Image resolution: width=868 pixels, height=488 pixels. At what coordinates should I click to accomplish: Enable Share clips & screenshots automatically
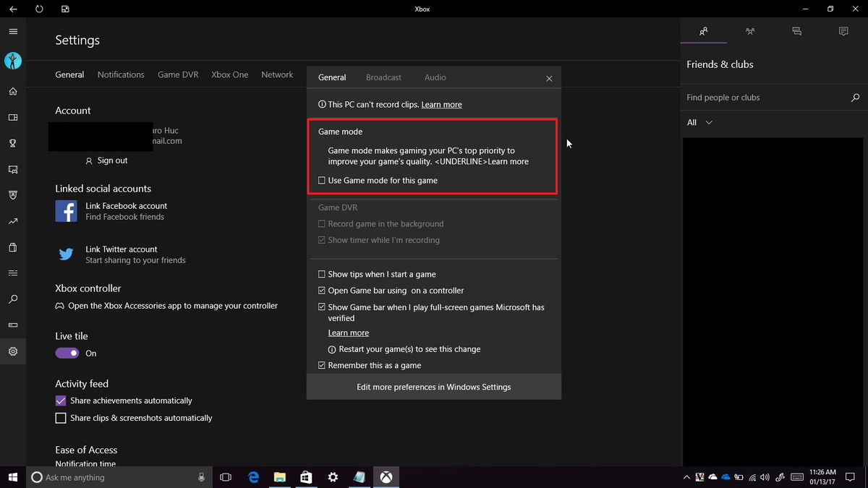61,418
